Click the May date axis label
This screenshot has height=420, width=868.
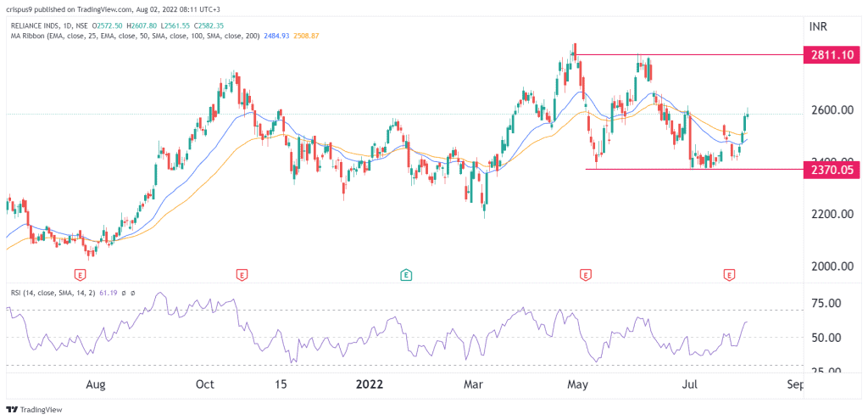click(x=577, y=384)
